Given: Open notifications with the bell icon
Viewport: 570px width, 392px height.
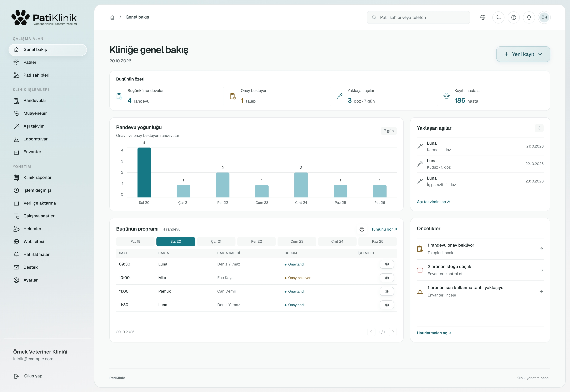Looking at the screenshot, I should 529,17.
